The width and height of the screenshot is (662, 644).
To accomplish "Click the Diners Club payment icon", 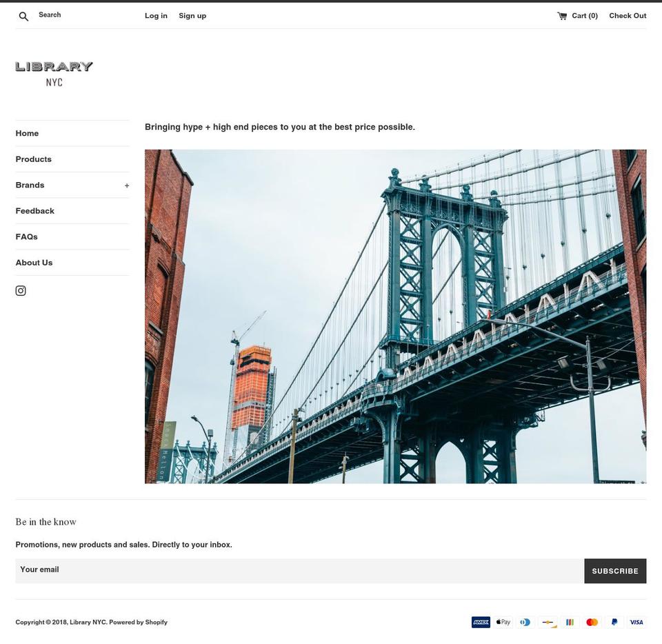I will [525, 622].
